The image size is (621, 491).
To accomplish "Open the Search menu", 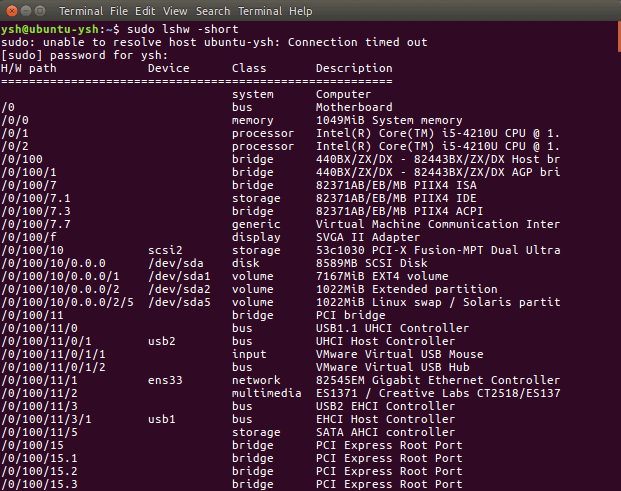I will click(213, 11).
